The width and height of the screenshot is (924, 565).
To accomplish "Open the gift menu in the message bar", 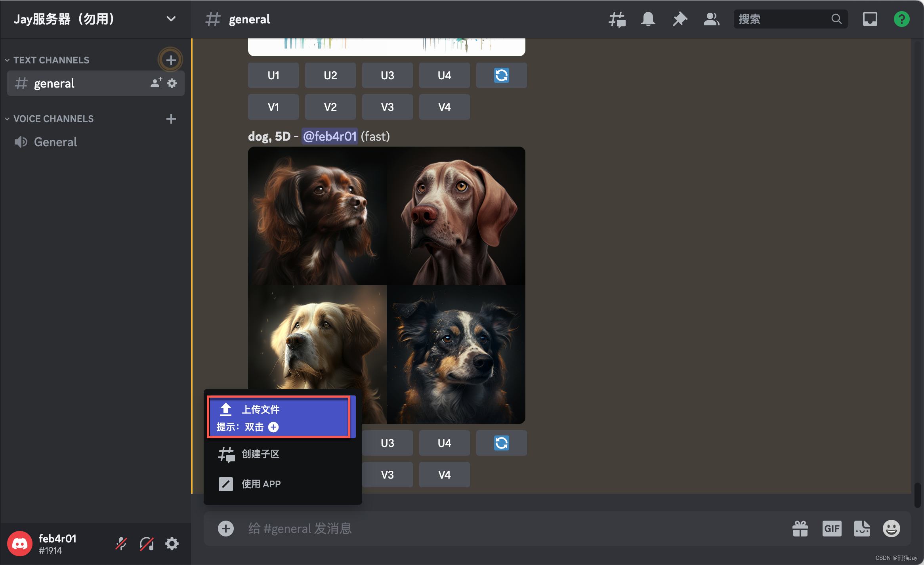I will tap(800, 528).
